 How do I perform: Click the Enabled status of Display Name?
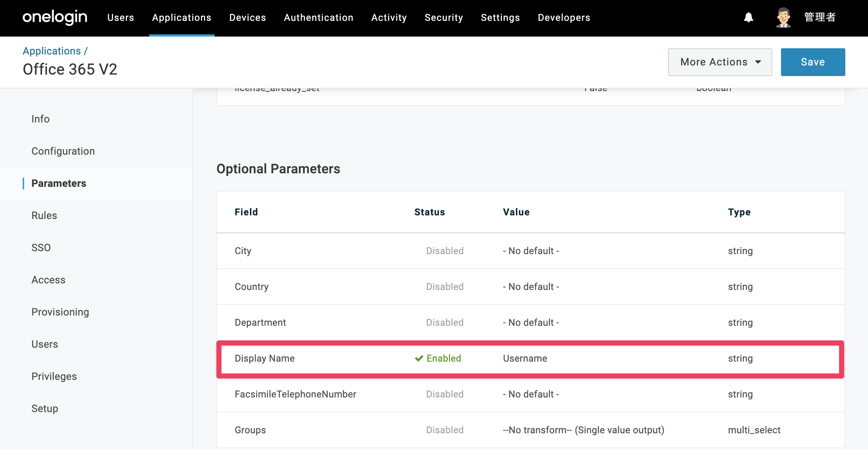[x=438, y=358]
